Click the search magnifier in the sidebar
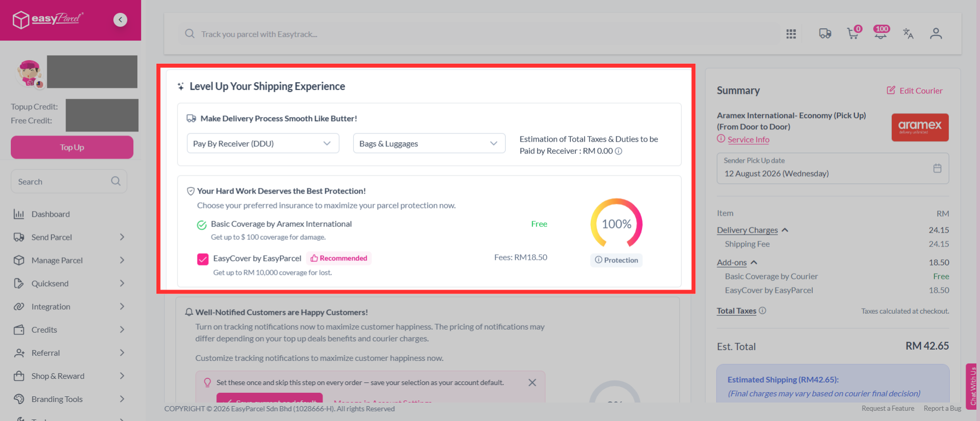The height and width of the screenshot is (421, 980). tap(116, 181)
